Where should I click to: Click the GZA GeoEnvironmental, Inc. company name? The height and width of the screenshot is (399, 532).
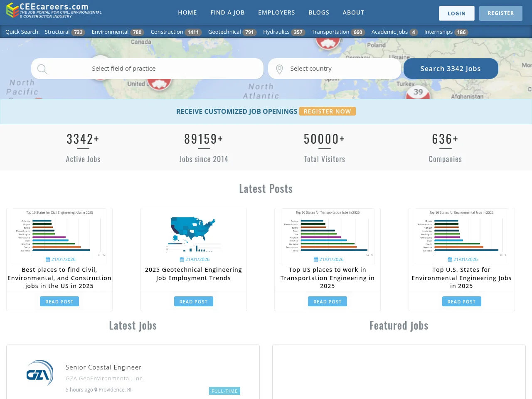(105, 378)
